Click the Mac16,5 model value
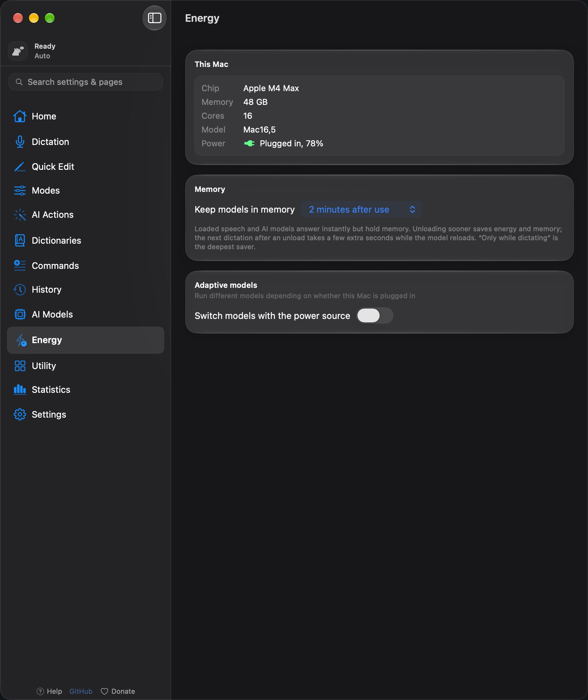The height and width of the screenshot is (700, 588). coord(259,130)
